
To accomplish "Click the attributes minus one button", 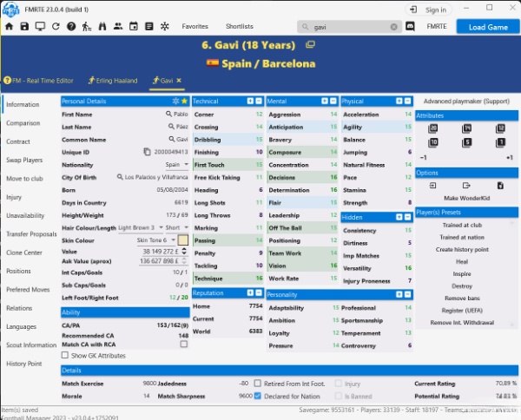I will click(424, 157).
